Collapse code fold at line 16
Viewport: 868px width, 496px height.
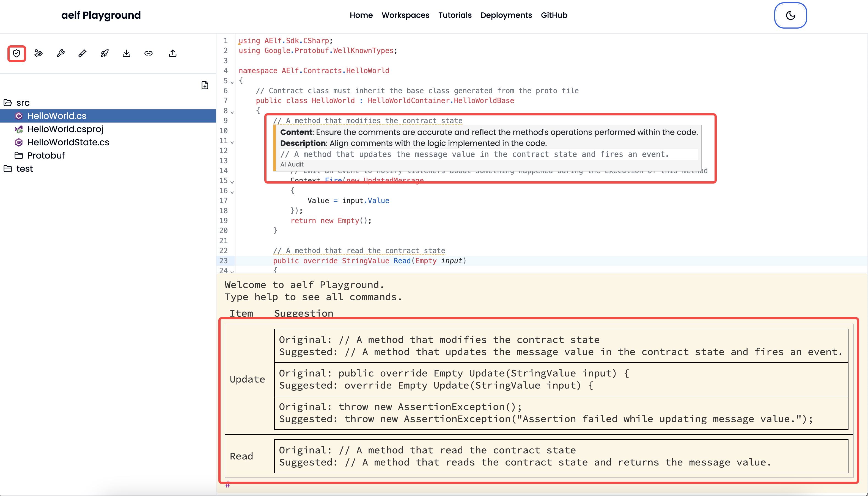(x=232, y=192)
